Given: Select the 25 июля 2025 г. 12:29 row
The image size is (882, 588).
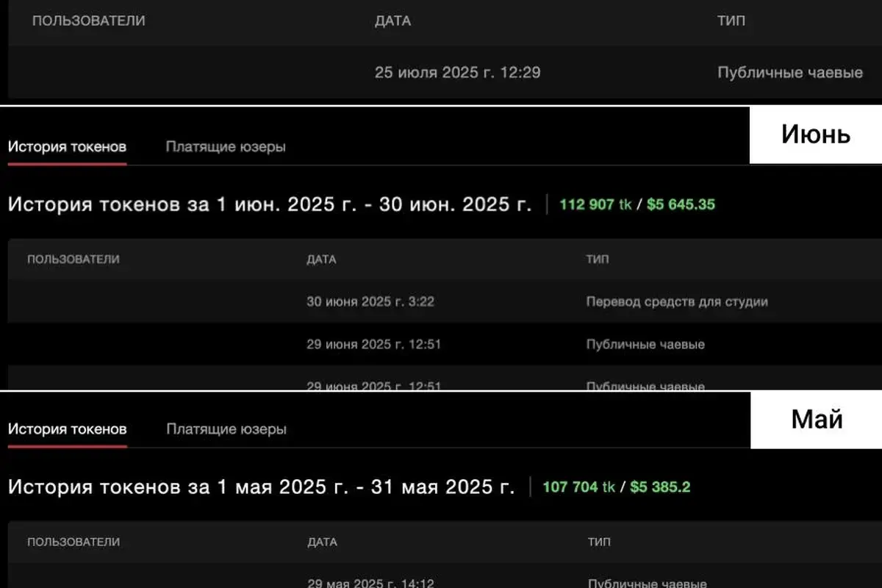Looking at the screenshot, I should click(458, 73).
